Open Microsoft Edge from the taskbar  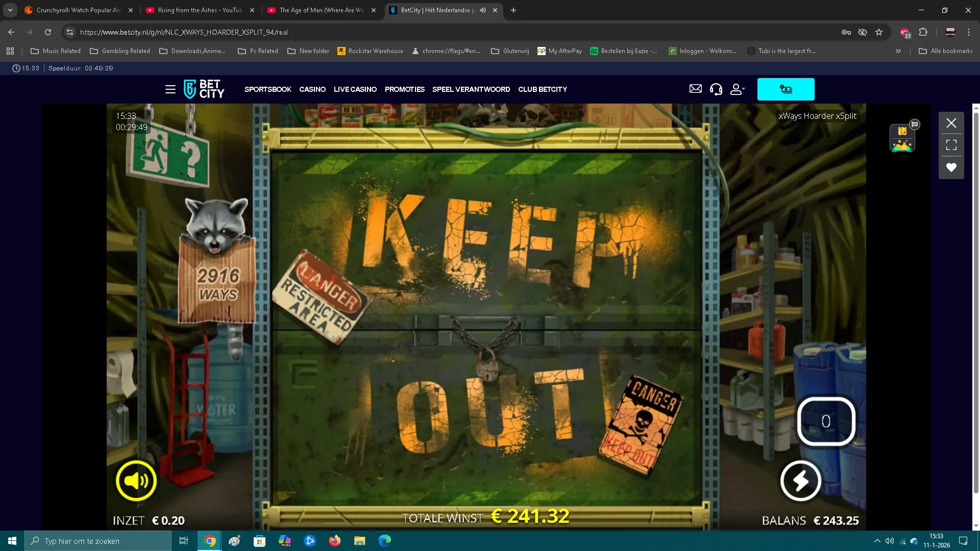385,541
